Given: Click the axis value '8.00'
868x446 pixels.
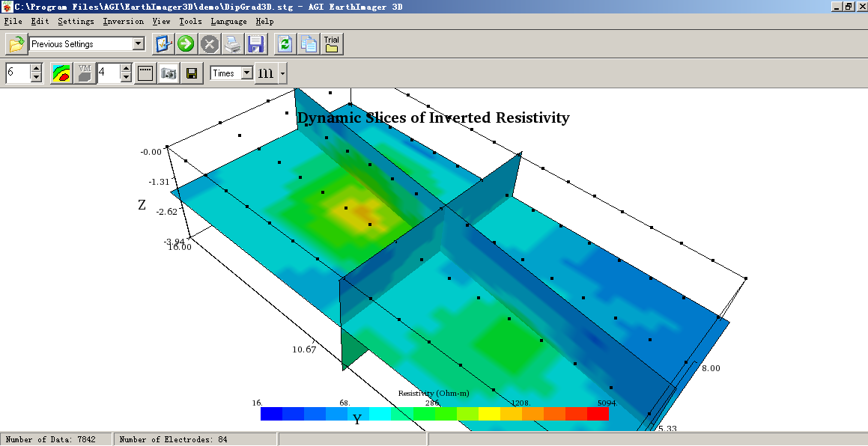Looking at the screenshot, I should [x=711, y=368].
